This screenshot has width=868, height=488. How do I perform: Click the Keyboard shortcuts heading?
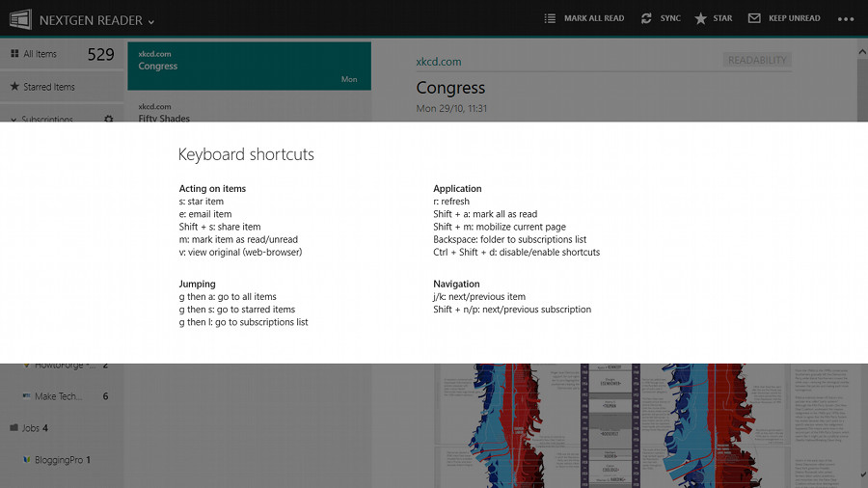click(x=246, y=154)
